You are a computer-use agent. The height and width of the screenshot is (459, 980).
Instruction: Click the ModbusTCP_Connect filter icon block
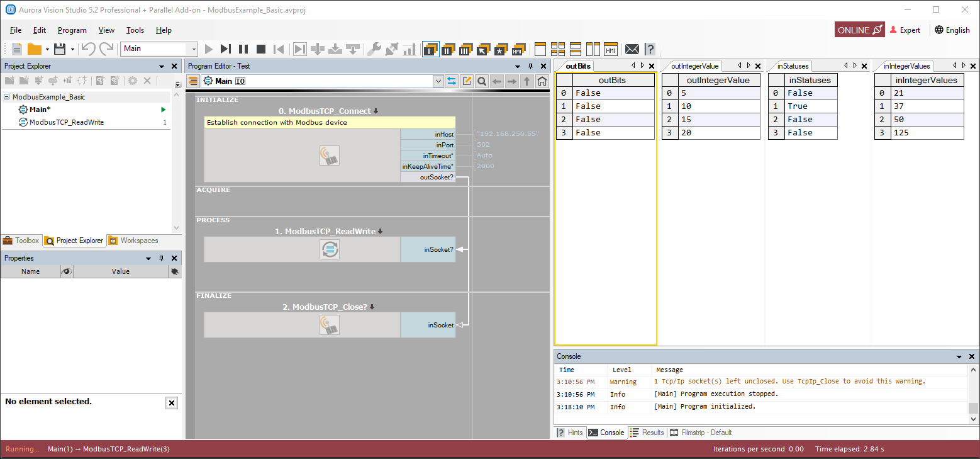329,156
